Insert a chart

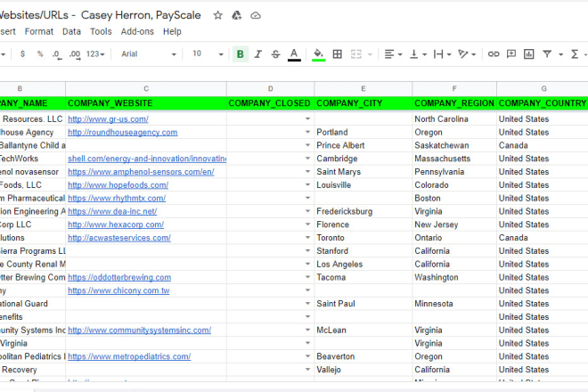(x=528, y=54)
